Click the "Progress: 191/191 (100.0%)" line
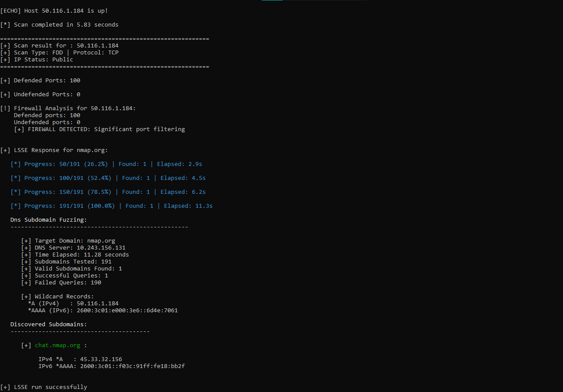Viewport: 563px width, 392px height. point(112,206)
